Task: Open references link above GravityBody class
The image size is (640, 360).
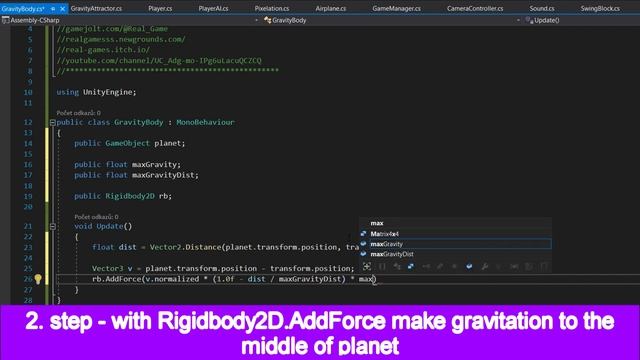Action: tap(78, 113)
